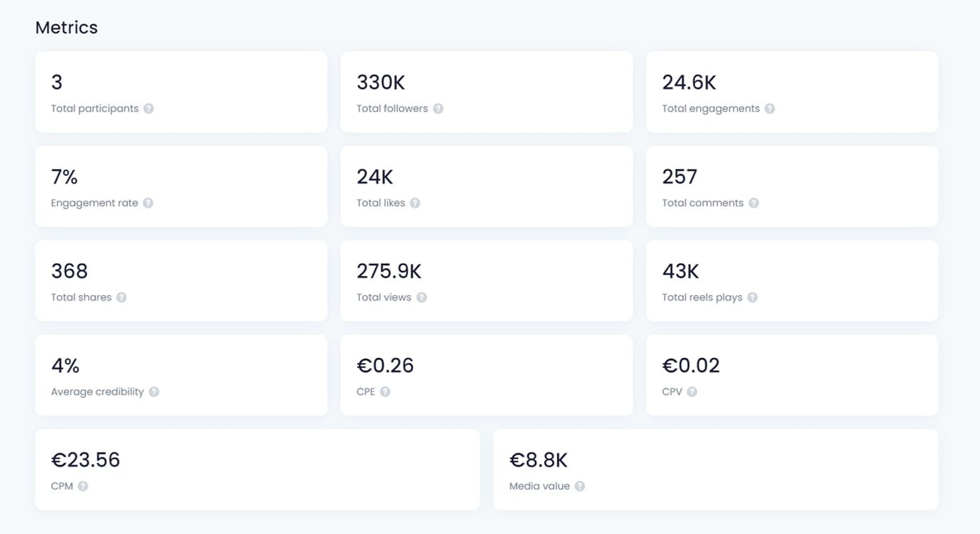Click the question mark next to CPV
The width and height of the screenshot is (980, 534).
click(x=692, y=391)
